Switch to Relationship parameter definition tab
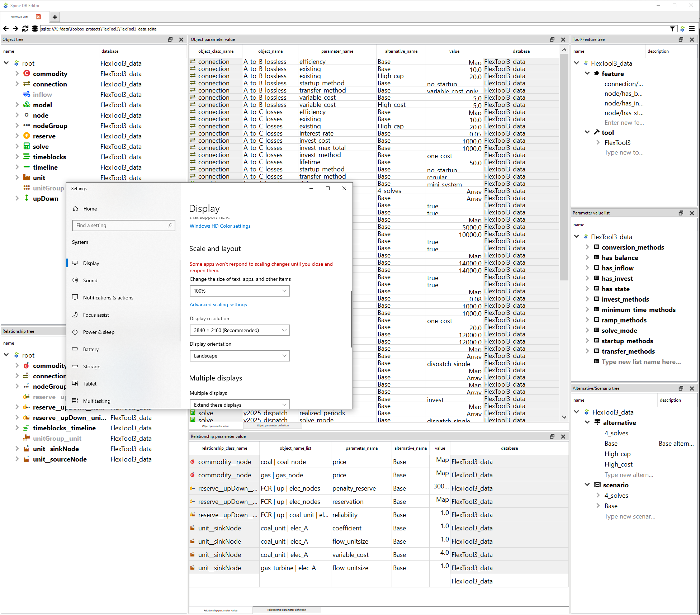 287,610
